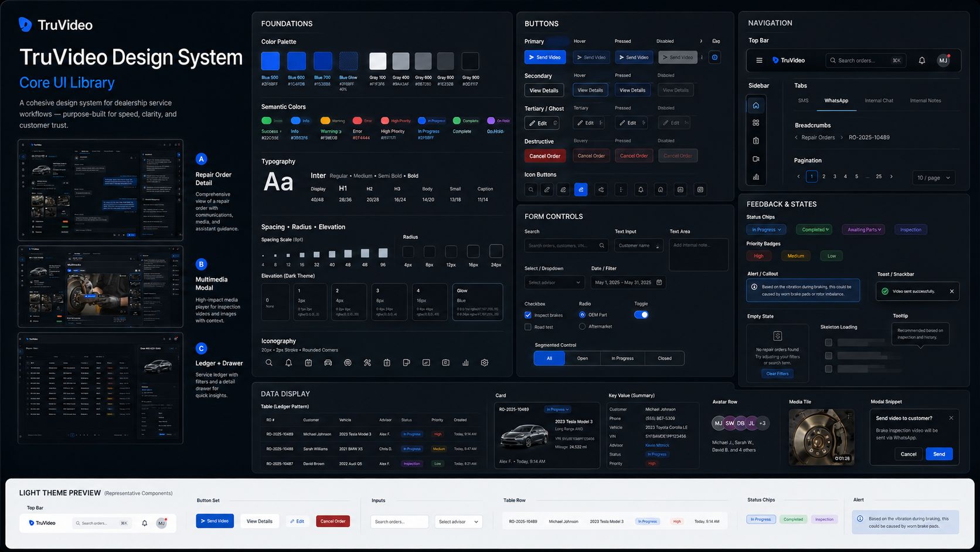This screenshot has height=552, width=980.
Task: Click the bell icon in Light Theme top bar
Action: click(x=145, y=523)
